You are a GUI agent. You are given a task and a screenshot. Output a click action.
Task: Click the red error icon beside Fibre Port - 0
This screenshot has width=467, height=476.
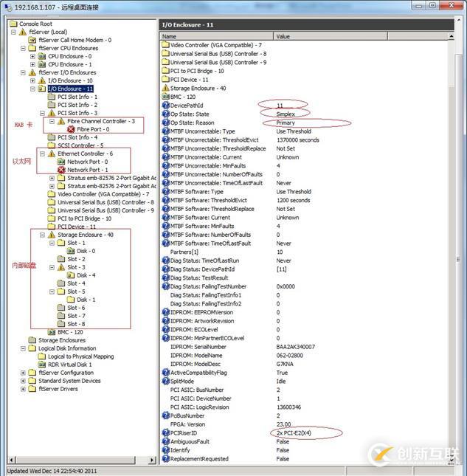tap(72, 129)
